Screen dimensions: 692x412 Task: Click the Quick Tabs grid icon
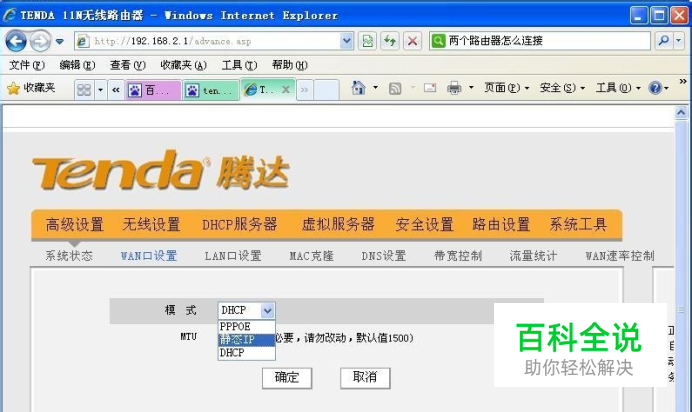pyautogui.click(x=84, y=90)
